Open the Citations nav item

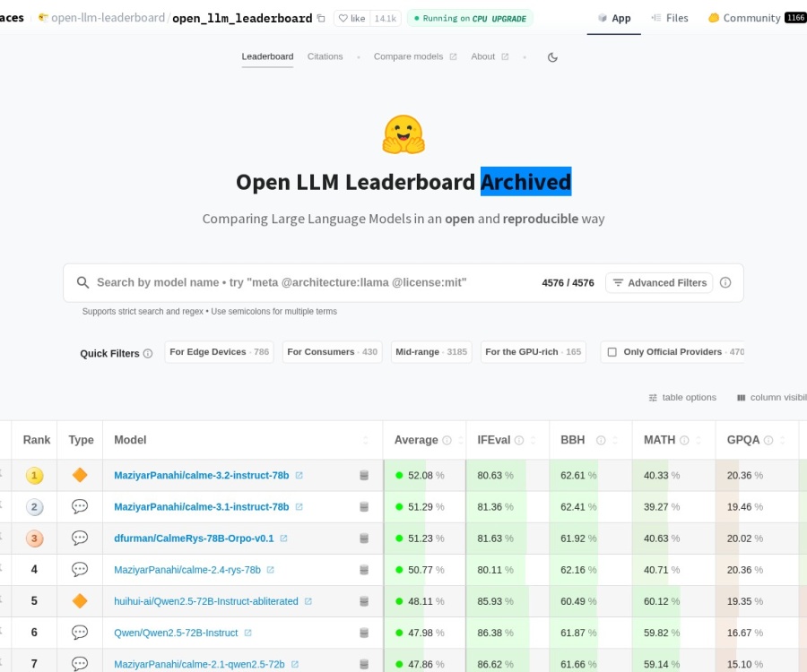(x=325, y=56)
